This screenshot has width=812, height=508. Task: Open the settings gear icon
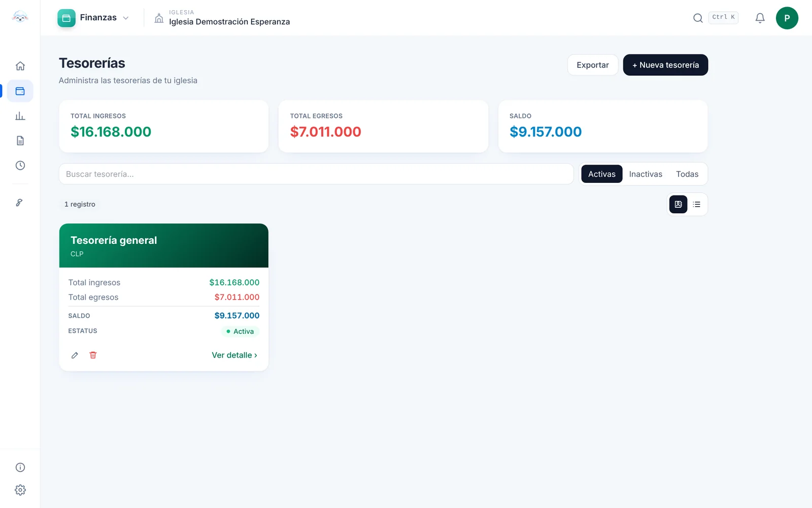[x=20, y=490]
